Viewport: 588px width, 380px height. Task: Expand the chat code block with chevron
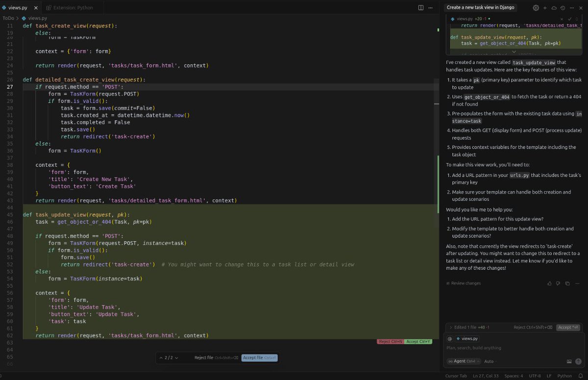(x=514, y=51)
